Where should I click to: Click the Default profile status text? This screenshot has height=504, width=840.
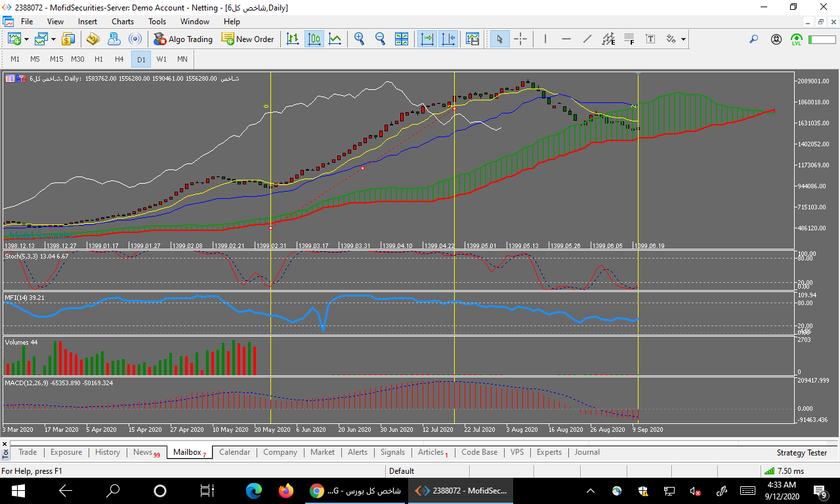[x=402, y=471]
